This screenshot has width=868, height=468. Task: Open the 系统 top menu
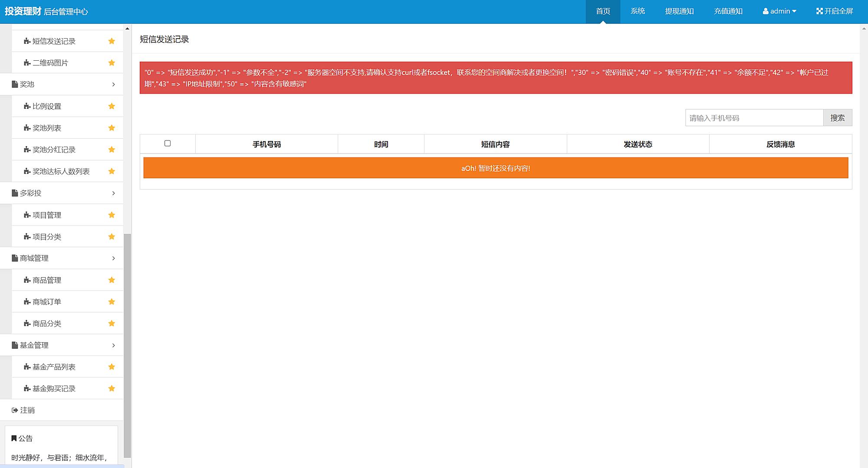[638, 11]
